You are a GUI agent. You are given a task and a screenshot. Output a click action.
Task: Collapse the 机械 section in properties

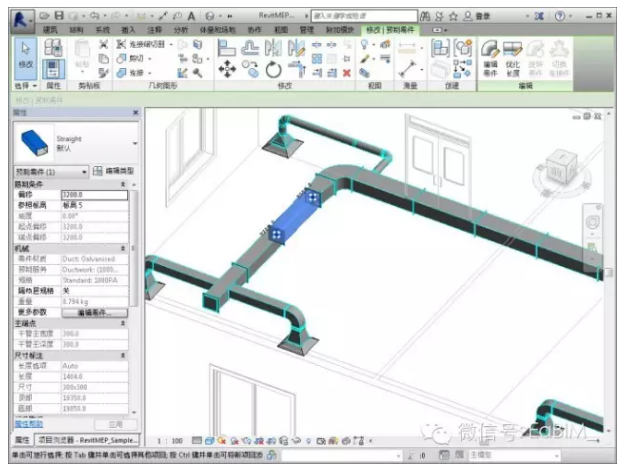pyautogui.click(x=123, y=248)
